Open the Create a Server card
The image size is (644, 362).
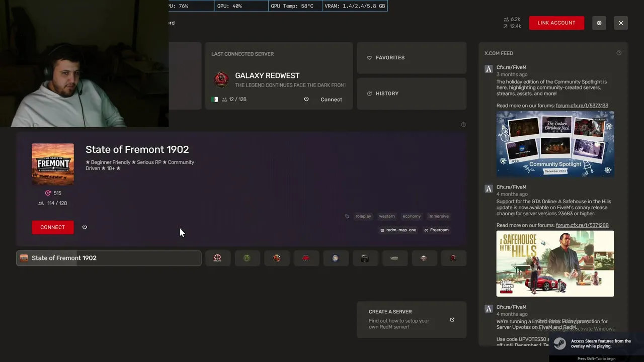pos(412,320)
